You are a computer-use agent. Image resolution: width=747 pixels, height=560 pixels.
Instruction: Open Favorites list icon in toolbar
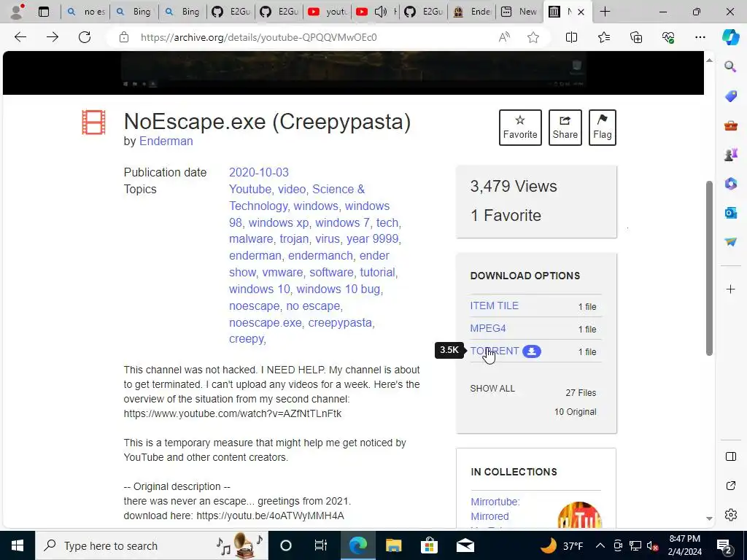point(603,37)
